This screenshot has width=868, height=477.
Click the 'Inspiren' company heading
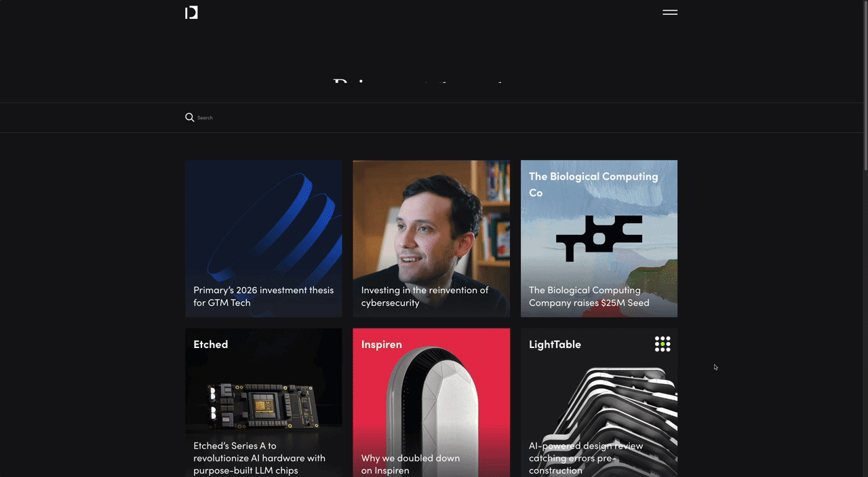[x=381, y=344]
